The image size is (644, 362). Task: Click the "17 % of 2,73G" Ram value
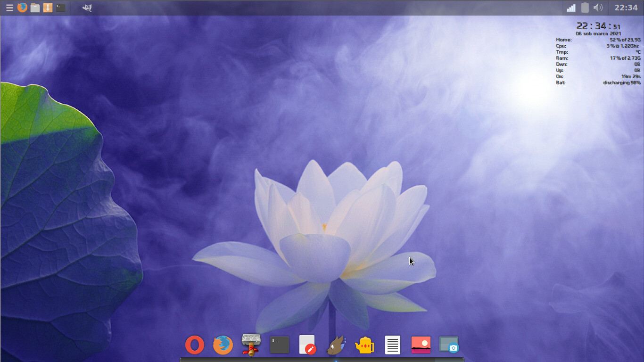pos(625,58)
